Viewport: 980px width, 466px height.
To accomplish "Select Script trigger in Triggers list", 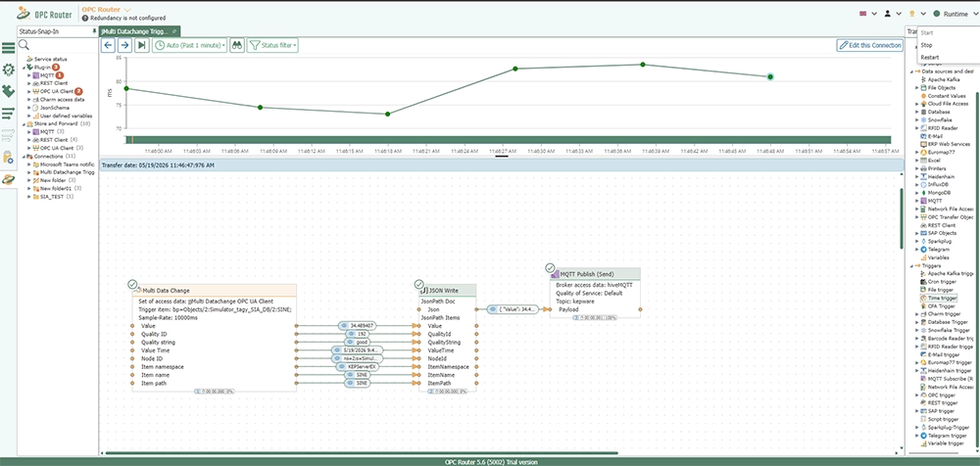I will 944,419.
